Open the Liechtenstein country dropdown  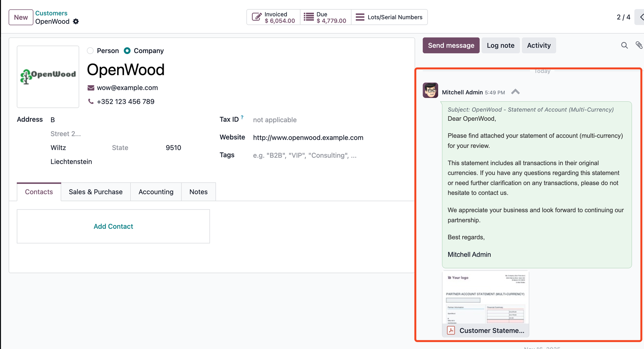71,161
